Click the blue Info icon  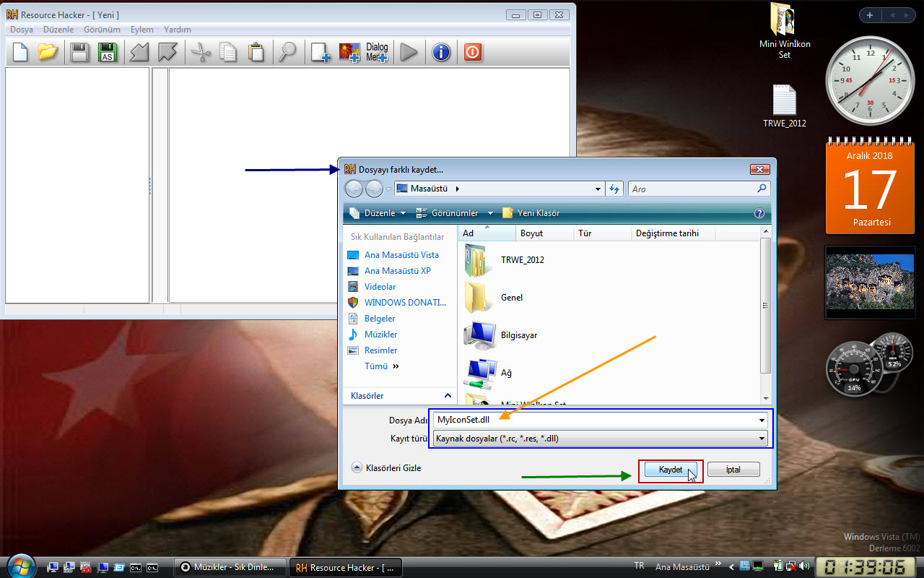click(x=441, y=52)
